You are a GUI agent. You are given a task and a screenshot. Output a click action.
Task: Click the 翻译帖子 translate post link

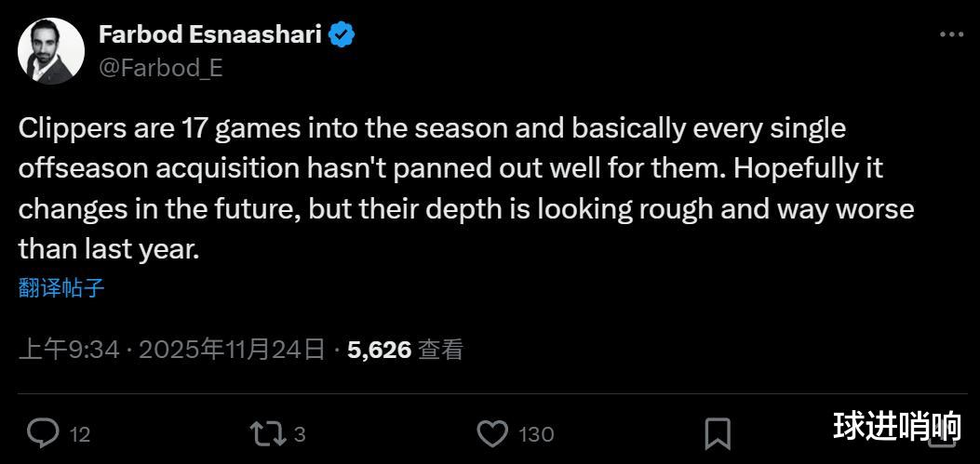[x=61, y=288]
